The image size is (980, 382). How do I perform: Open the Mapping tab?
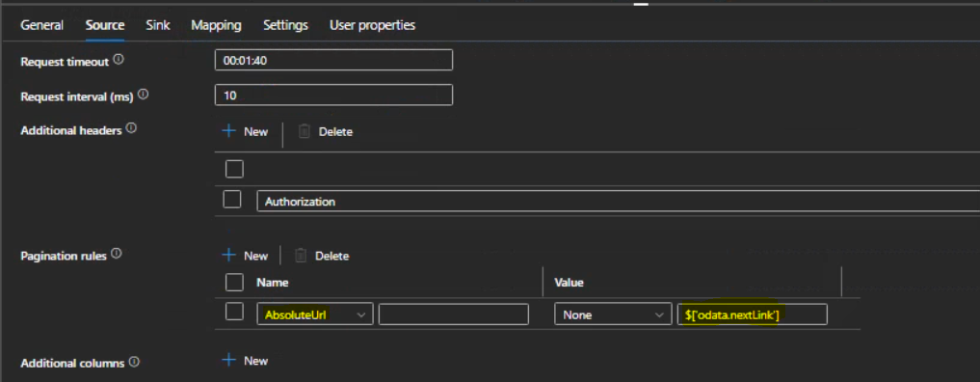(216, 26)
